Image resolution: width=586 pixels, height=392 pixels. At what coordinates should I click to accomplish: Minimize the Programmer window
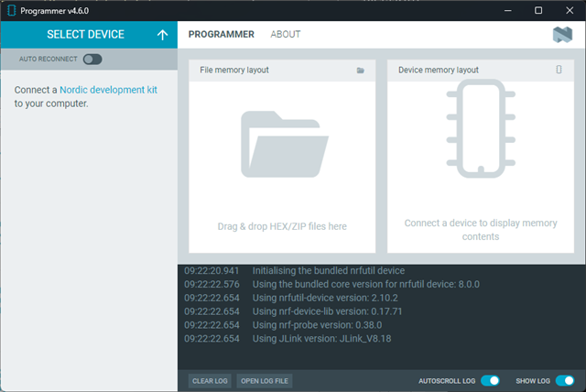[x=508, y=10]
